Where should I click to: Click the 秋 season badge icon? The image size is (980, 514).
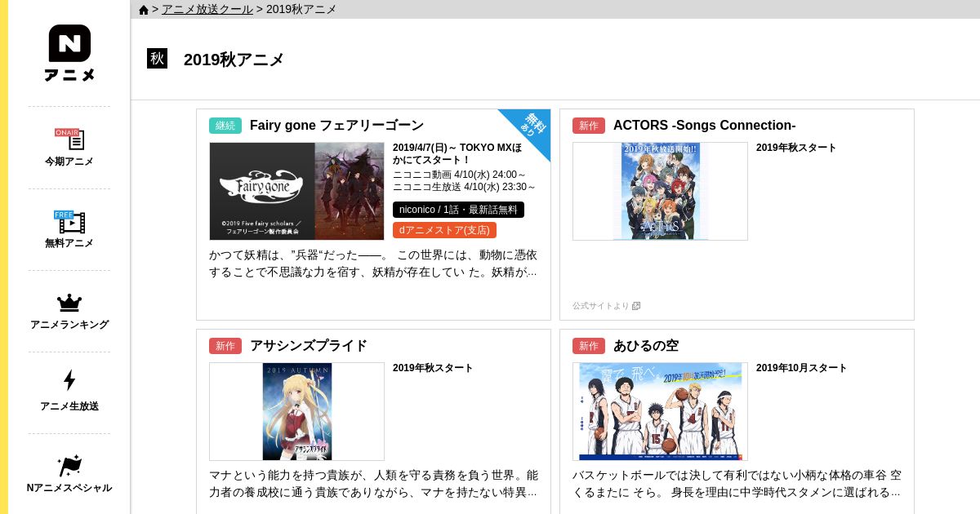(157, 59)
